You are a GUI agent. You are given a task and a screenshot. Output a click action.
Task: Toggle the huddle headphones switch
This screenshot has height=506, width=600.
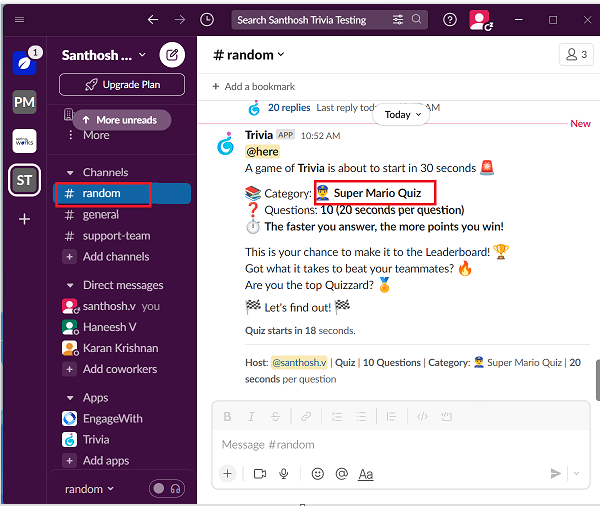(x=167, y=489)
